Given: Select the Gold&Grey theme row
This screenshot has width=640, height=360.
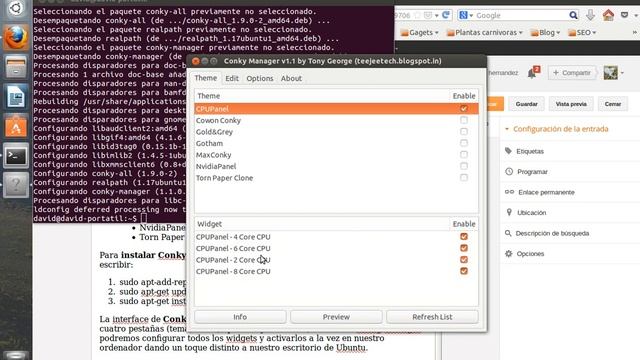Looking at the screenshot, I should click(336, 132).
